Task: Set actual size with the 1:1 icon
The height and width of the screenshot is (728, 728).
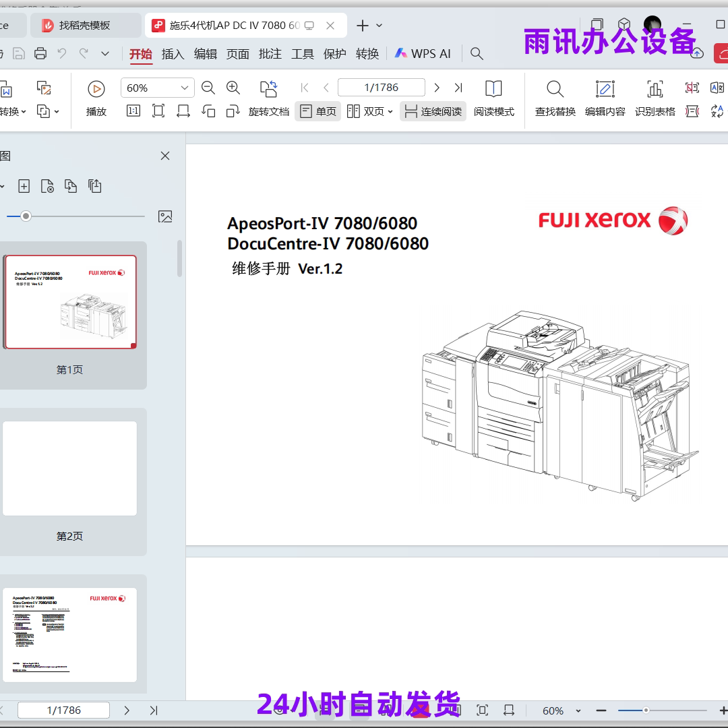Action: pos(133,111)
